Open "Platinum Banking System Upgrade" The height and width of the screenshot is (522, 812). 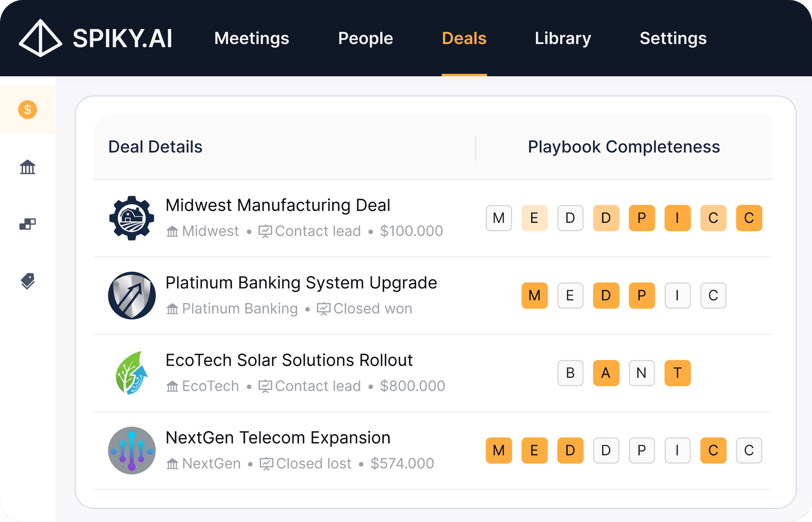point(301,283)
